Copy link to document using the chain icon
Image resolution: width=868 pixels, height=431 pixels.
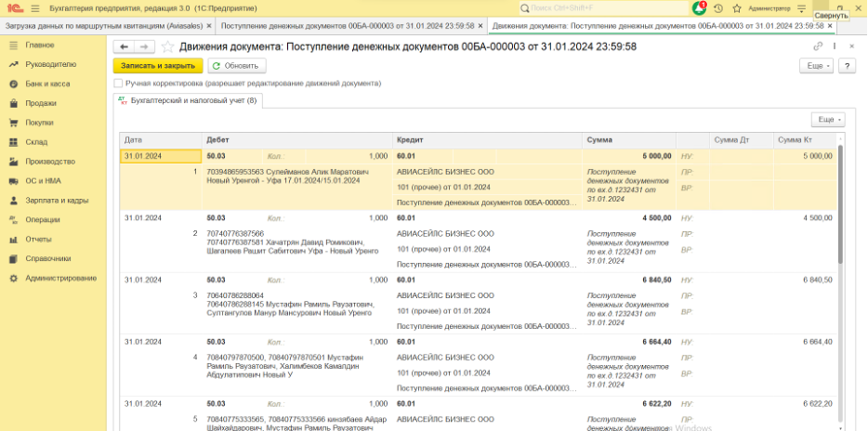coord(818,47)
